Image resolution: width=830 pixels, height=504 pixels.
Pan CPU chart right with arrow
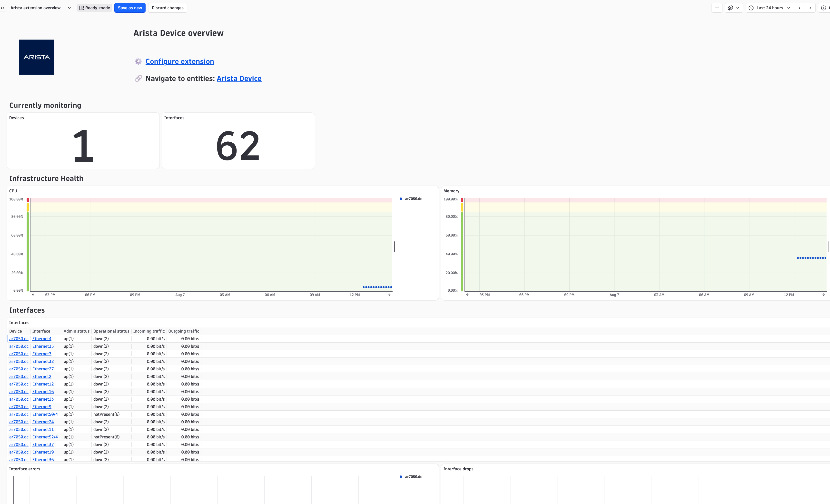coord(389,295)
